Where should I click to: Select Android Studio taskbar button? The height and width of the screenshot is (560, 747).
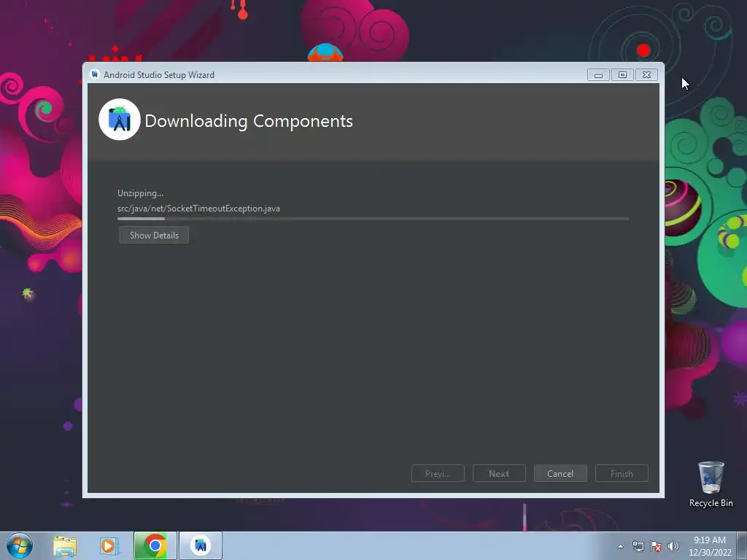(201, 545)
